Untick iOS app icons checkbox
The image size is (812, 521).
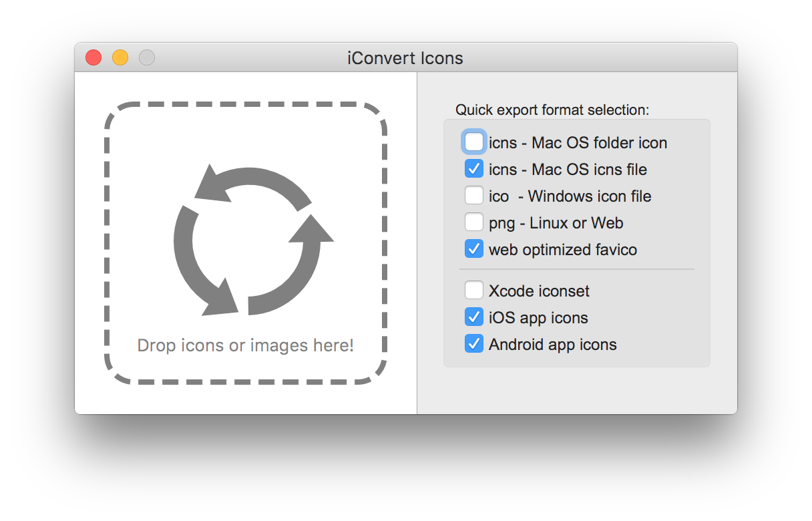pos(474,317)
